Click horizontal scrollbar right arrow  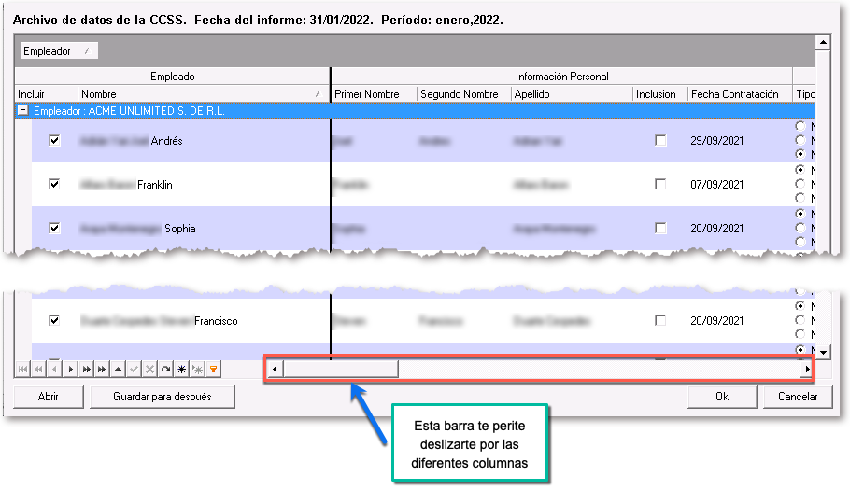tap(807, 369)
